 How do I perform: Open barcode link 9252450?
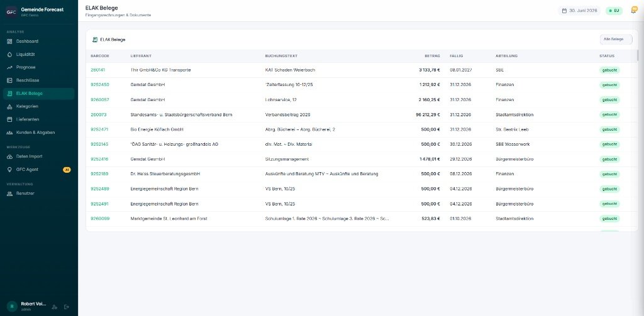click(100, 85)
